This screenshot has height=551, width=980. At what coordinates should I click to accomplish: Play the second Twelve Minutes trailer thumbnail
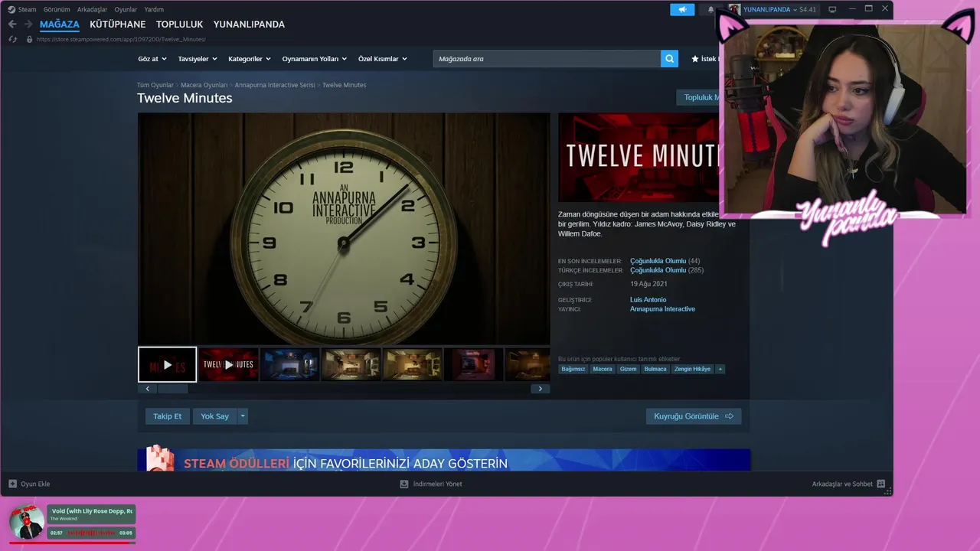[x=228, y=364]
